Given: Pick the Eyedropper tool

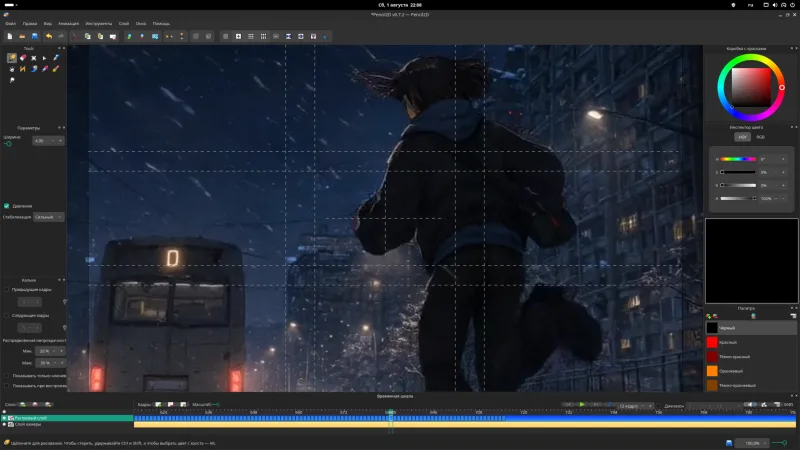Looking at the screenshot, I should point(44,69).
